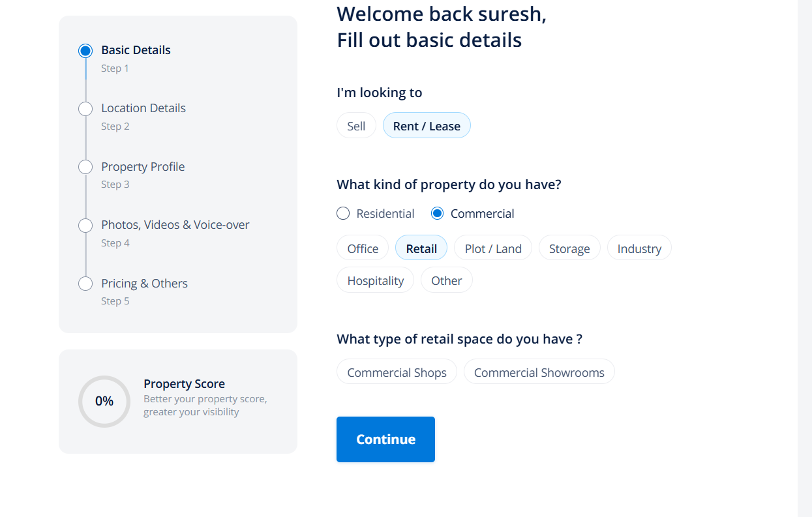
Task: Go to Pricing & Others step
Action: (x=144, y=284)
